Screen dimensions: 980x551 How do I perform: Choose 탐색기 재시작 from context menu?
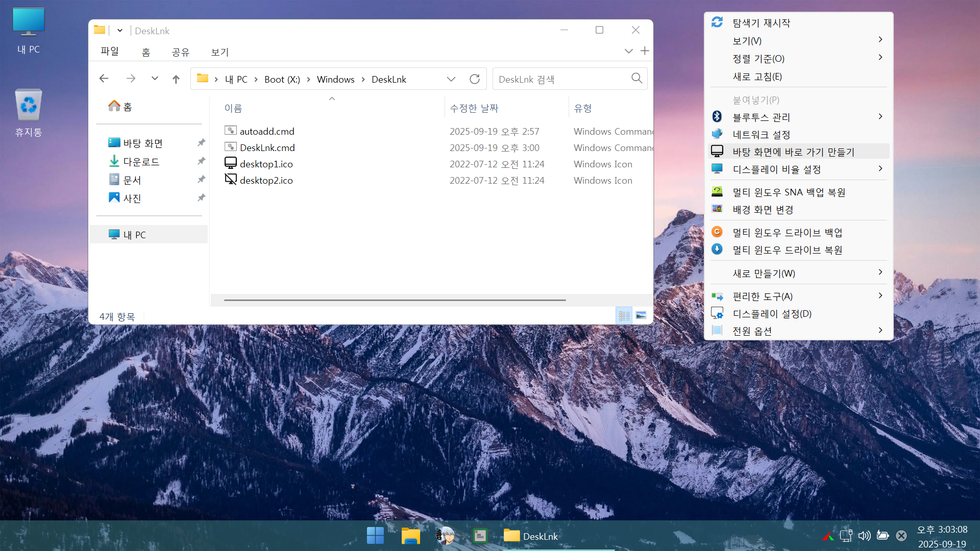coord(761,22)
